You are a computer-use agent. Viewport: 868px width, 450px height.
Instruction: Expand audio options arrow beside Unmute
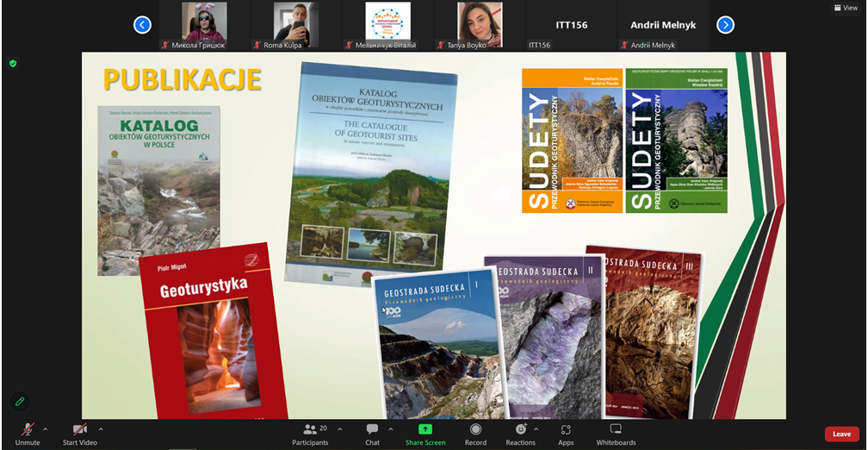click(x=46, y=428)
